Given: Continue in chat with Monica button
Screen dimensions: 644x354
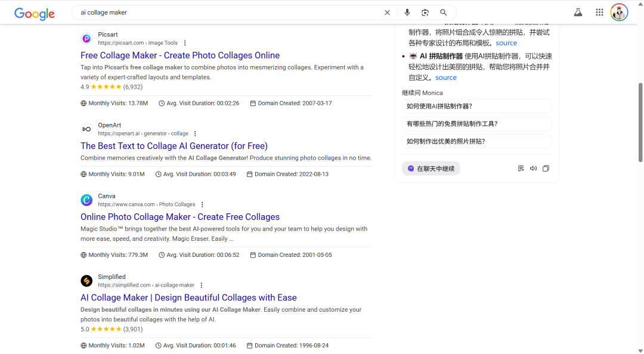Looking at the screenshot, I should coord(431,169).
